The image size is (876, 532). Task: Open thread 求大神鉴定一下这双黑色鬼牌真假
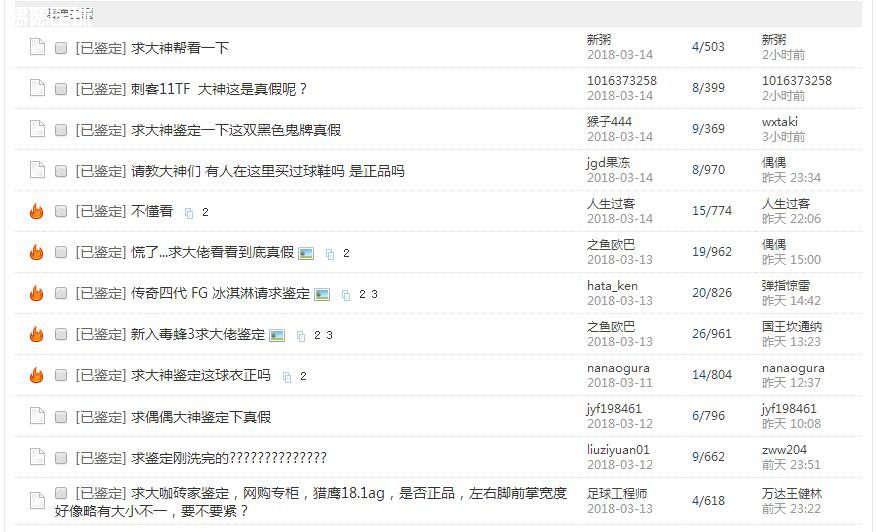236,130
